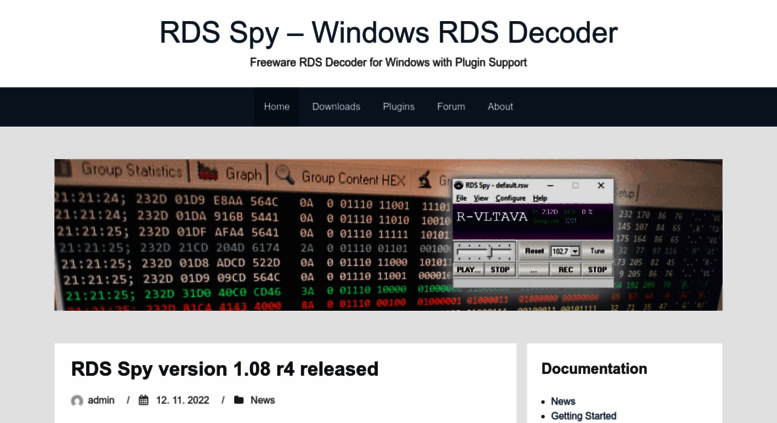Open the About page

coord(500,106)
